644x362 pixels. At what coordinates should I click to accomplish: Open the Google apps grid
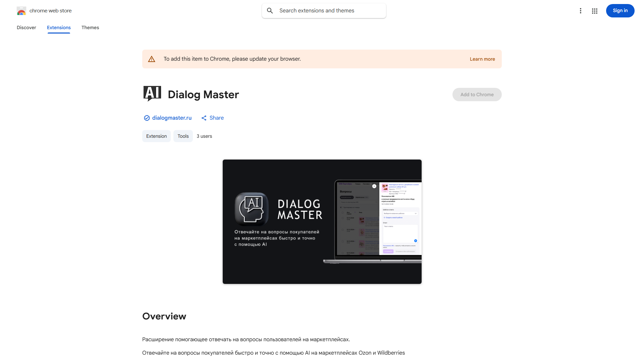click(x=595, y=11)
